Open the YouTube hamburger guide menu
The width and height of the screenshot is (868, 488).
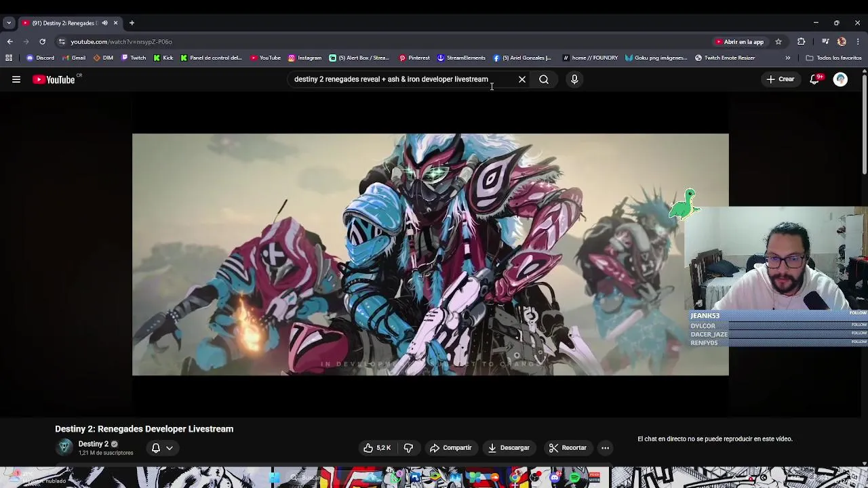(16, 79)
